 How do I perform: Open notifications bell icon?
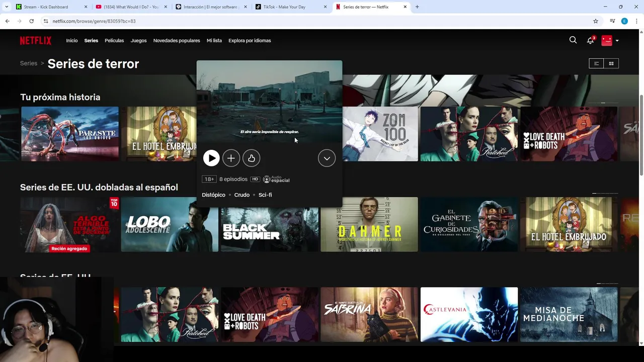[591, 40]
